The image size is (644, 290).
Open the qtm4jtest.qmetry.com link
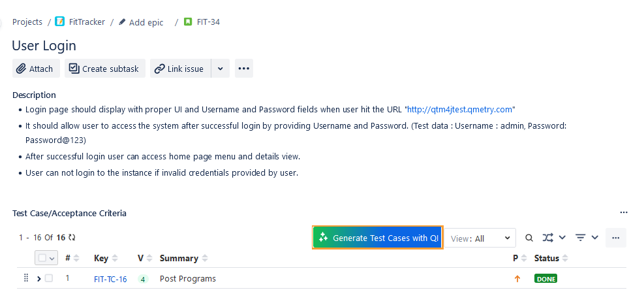[461, 109]
